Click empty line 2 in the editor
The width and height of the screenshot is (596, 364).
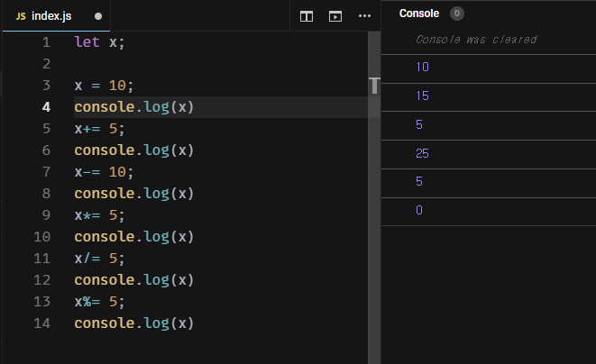221,64
